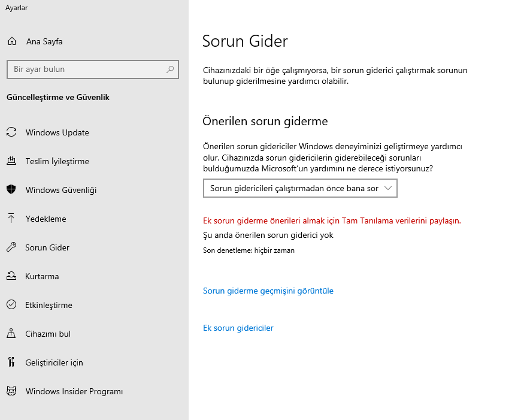Click the Windows Insider Programı cat icon

point(11,391)
